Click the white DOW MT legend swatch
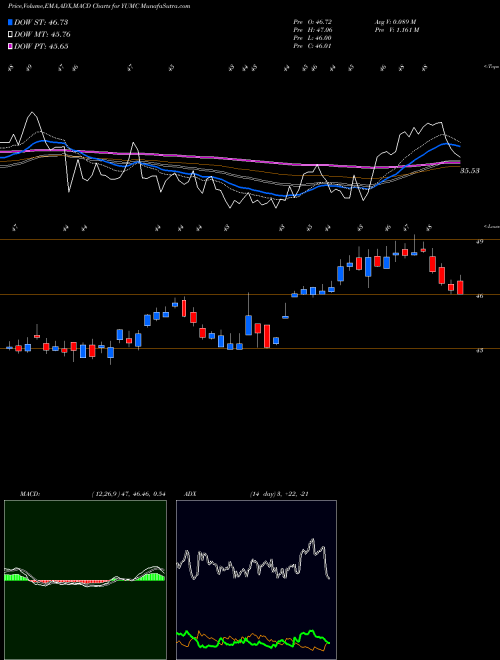The image size is (500, 660). (10, 35)
